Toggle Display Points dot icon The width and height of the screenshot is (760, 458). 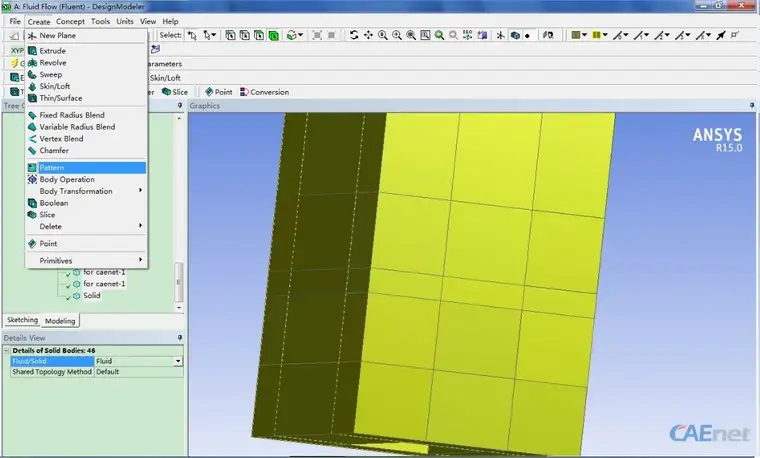pos(528,35)
